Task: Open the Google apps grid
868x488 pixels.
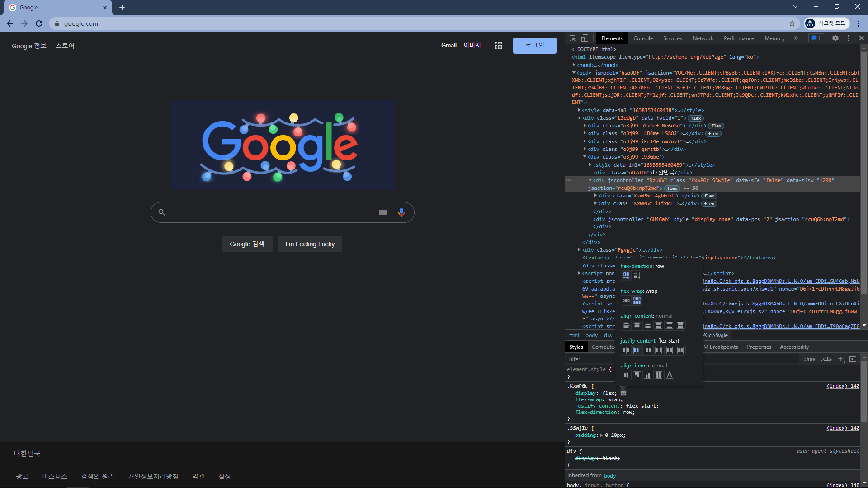Action: pyautogui.click(x=499, y=46)
